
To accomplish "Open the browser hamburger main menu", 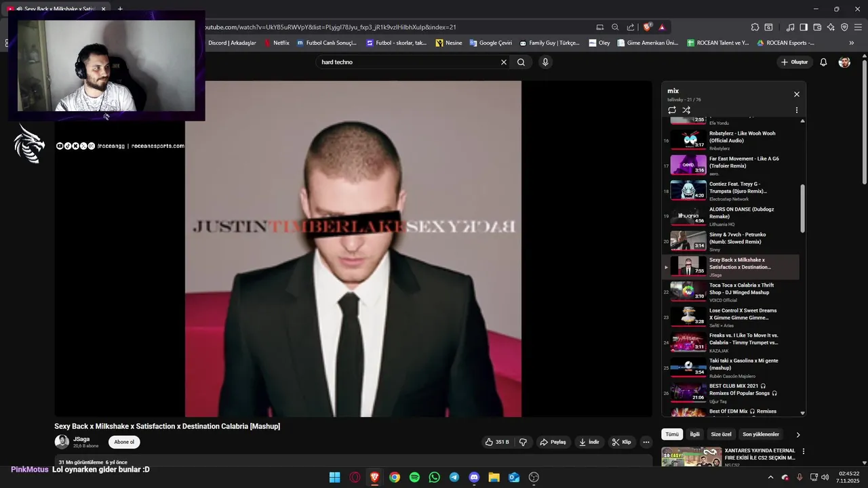I will (x=858, y=27).
